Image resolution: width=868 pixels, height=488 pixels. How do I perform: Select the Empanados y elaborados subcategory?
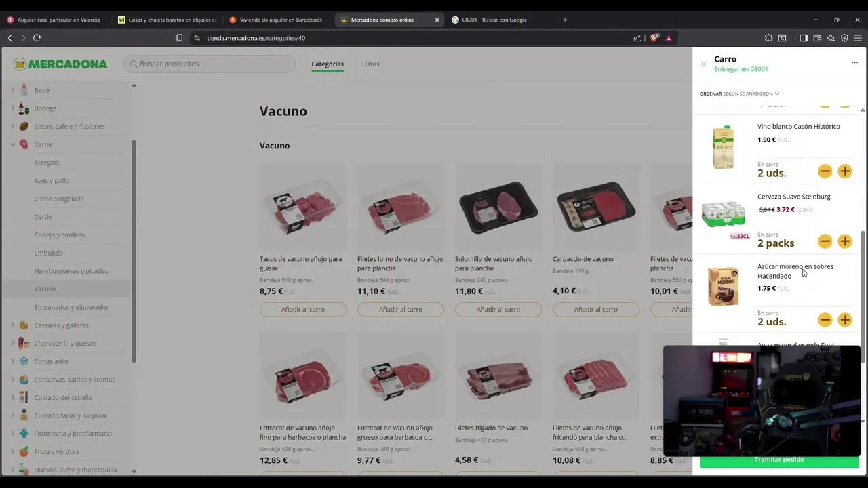[71, 307]
